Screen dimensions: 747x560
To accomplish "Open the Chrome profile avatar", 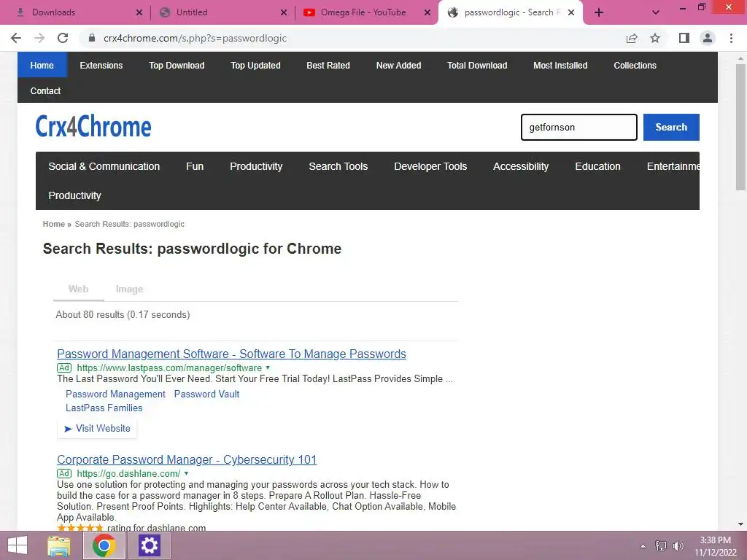I will tap(708, 38).
